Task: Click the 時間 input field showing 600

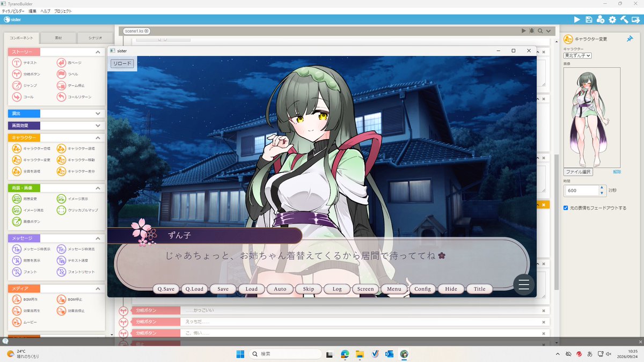Action: (581, 190)
